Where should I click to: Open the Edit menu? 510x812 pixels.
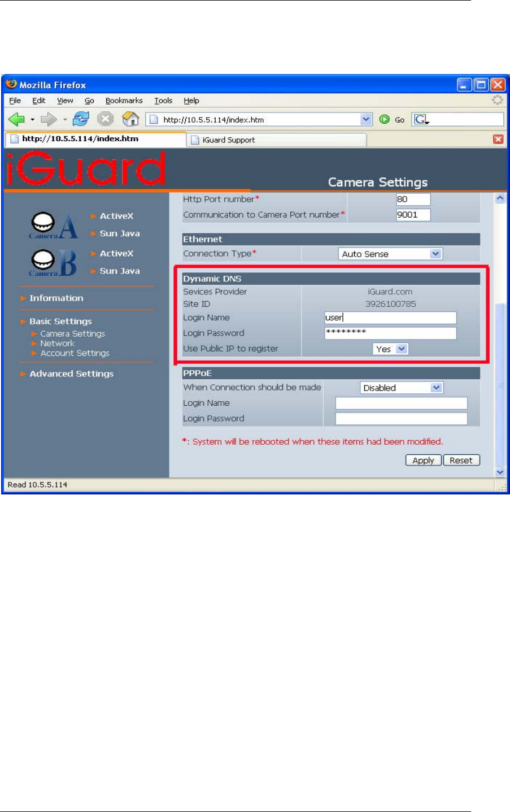coord(39,101)
